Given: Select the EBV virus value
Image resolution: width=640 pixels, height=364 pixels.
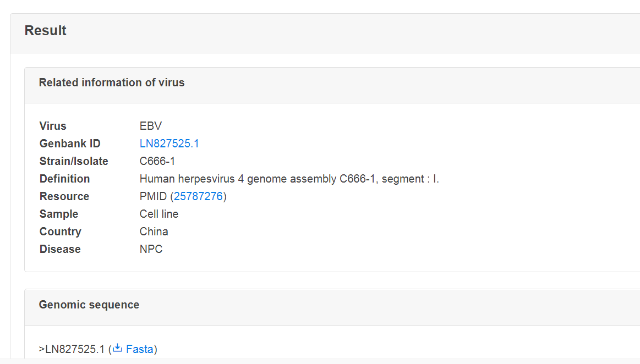Looking at the screenshot, I should 151,126.
